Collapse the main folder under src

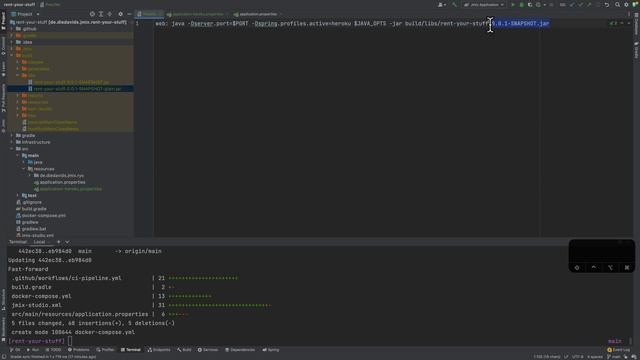(18, 156)
